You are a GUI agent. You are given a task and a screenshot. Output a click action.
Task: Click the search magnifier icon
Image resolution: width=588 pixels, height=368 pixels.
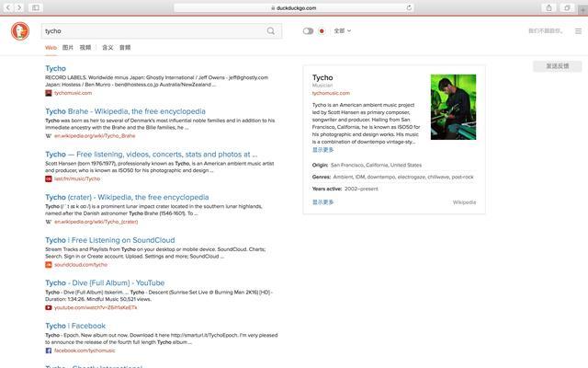[x=271, y=31]
